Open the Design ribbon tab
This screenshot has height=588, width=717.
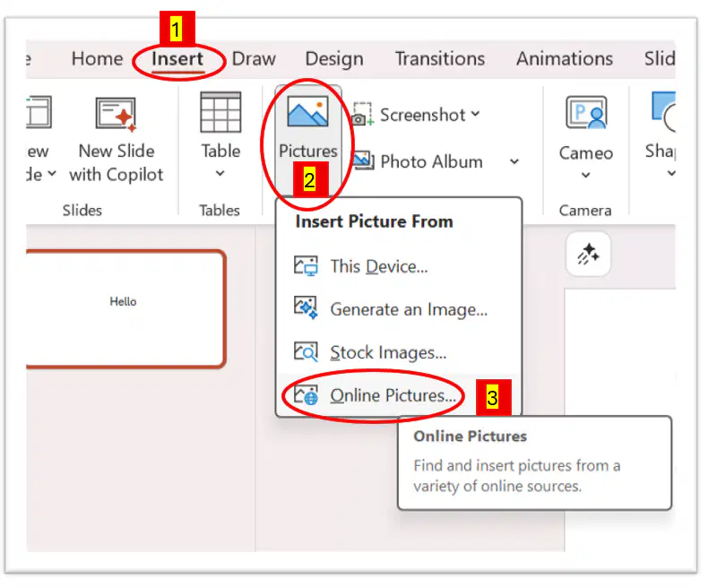334,59
